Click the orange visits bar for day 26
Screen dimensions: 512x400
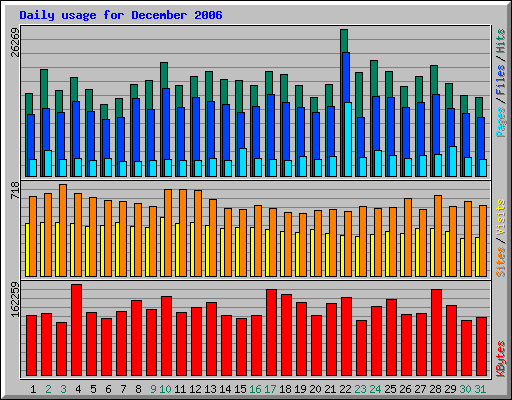(408, 237)
